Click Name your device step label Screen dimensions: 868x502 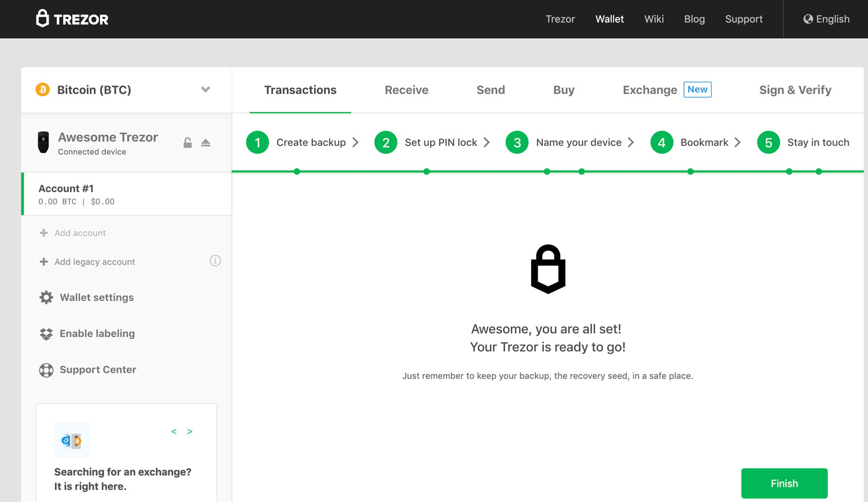point(579,142)
